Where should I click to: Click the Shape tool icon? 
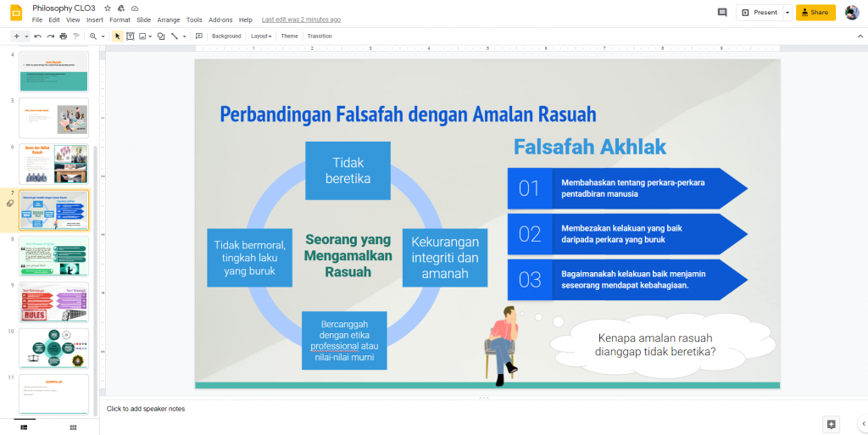tap(159, 36)
